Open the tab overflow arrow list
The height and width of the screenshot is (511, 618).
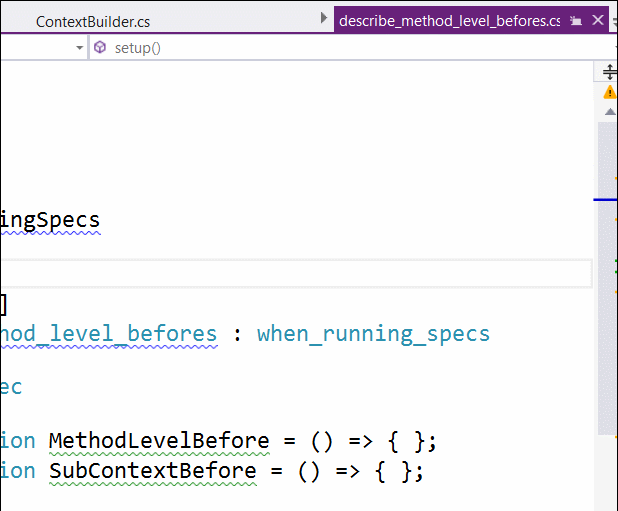tap(324, 18)
